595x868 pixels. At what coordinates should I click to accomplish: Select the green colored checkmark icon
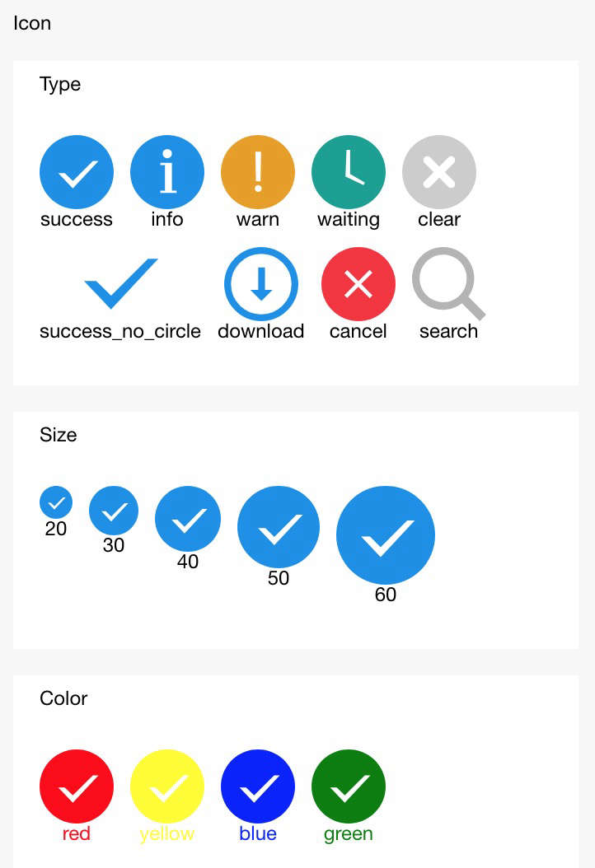pyautogui.click(x=349, y=786)
